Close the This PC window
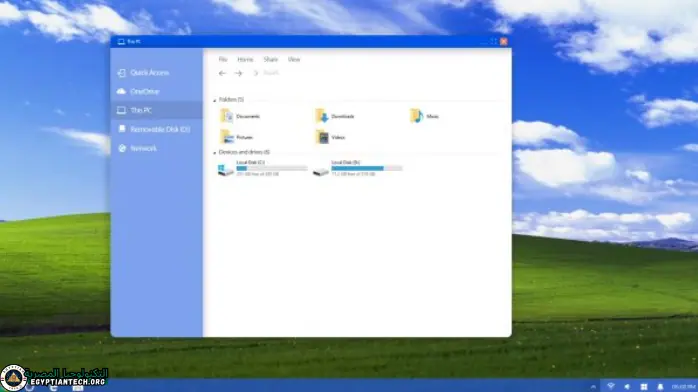 click(x=503, y=41)
